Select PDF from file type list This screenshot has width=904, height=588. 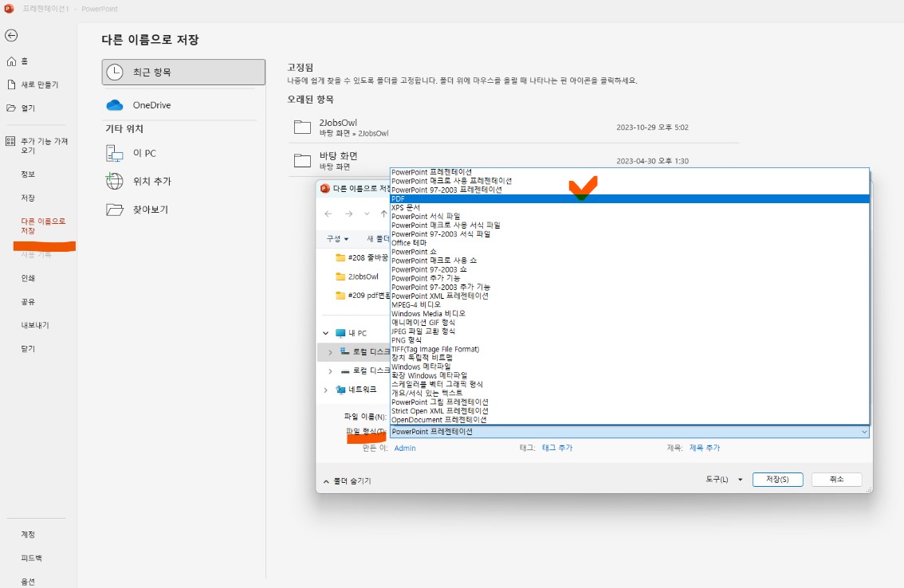(x=630, y=199)
